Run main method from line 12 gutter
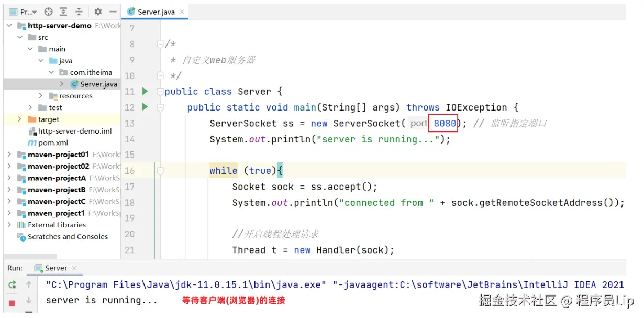The image size is (644, 318). pos(145,107)
